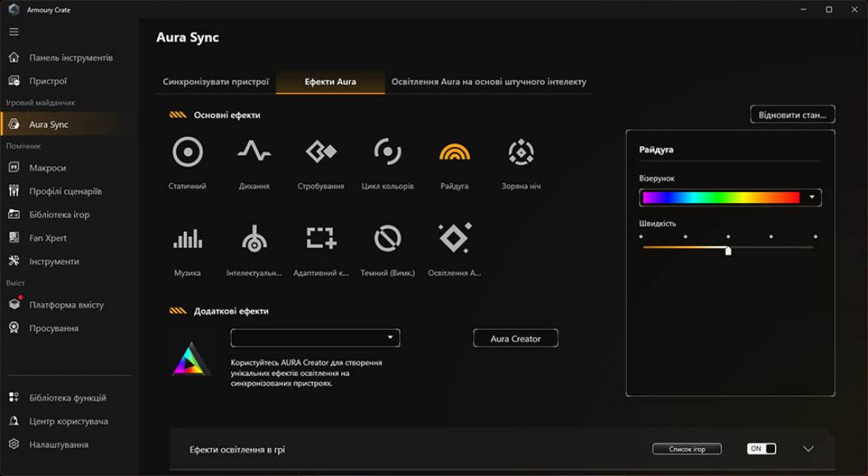The image size is (868, 476).
Task: Turn off lighting with Темний (Вимк.)
Action: coord(386,238)
